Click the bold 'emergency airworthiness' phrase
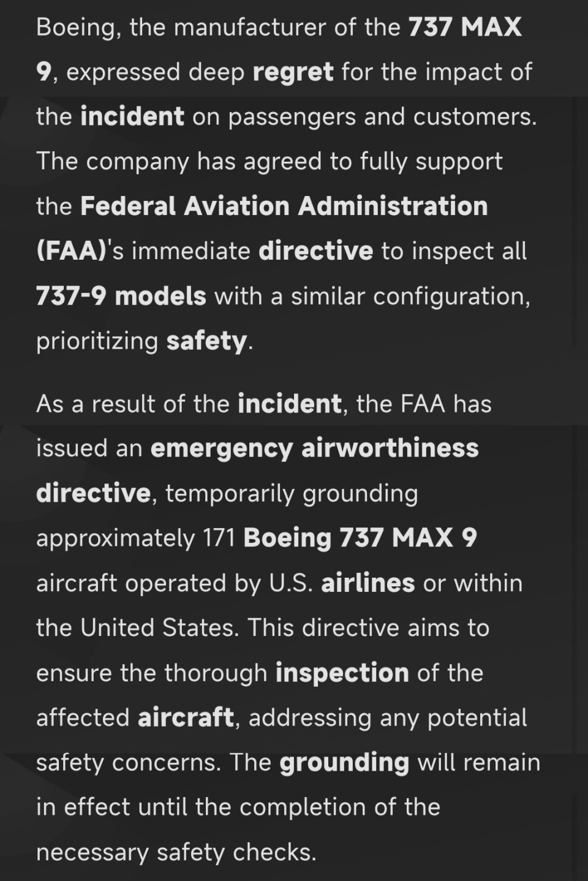 point(315,448)
